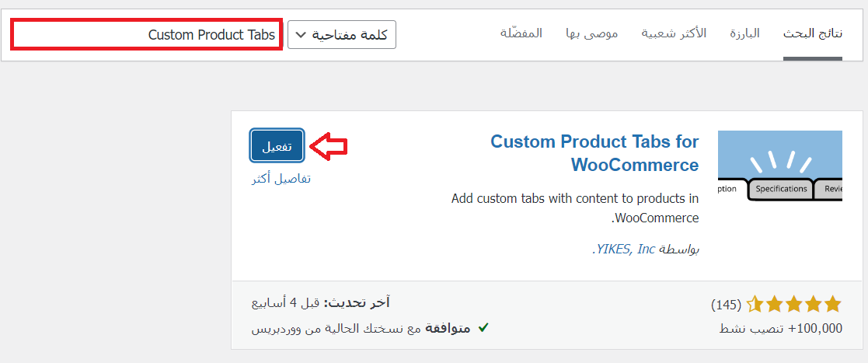Click the plugin banner thumbnail image

click(x=779, y=166)
